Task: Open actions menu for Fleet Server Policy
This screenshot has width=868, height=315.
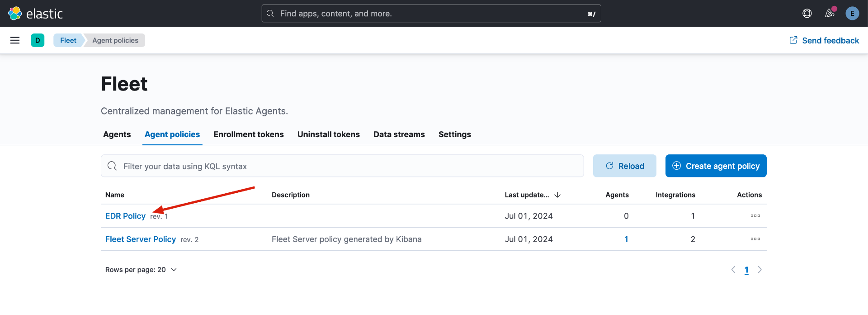Action: [755, 239]
